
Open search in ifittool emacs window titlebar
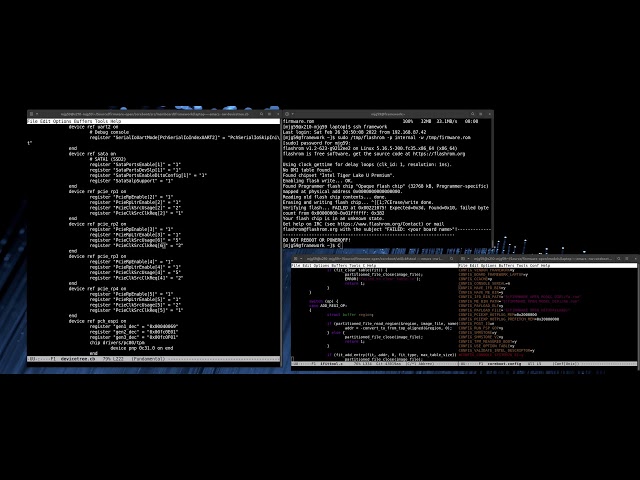click(451, 258)
